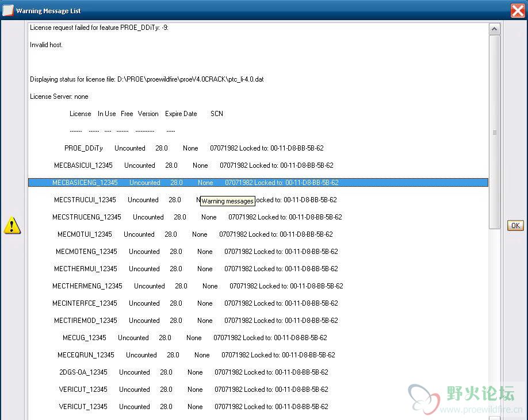Click the OK button
The image size is (528, 420).
[515, 226]
